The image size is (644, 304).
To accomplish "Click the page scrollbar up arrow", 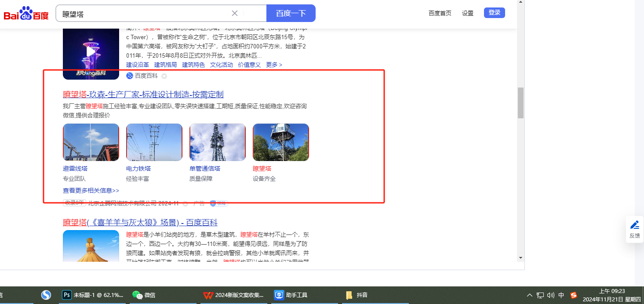I will (x=521, y=2).
